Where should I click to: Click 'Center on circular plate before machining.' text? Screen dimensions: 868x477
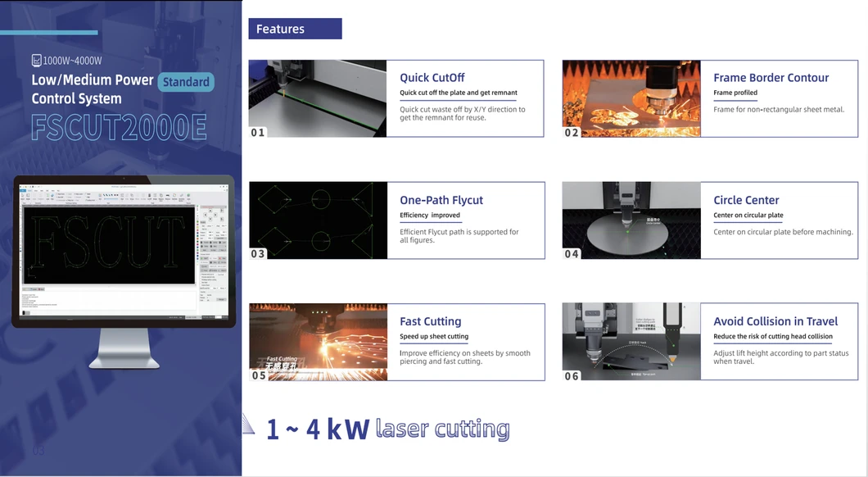pyautogui.click(x=783, y=232)
